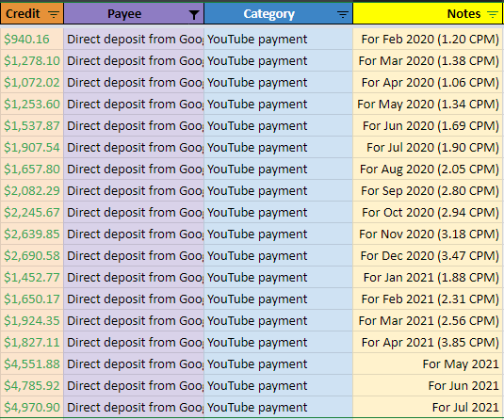Select the Credit column header
504x420 pixels.
(x=32, y=13)
